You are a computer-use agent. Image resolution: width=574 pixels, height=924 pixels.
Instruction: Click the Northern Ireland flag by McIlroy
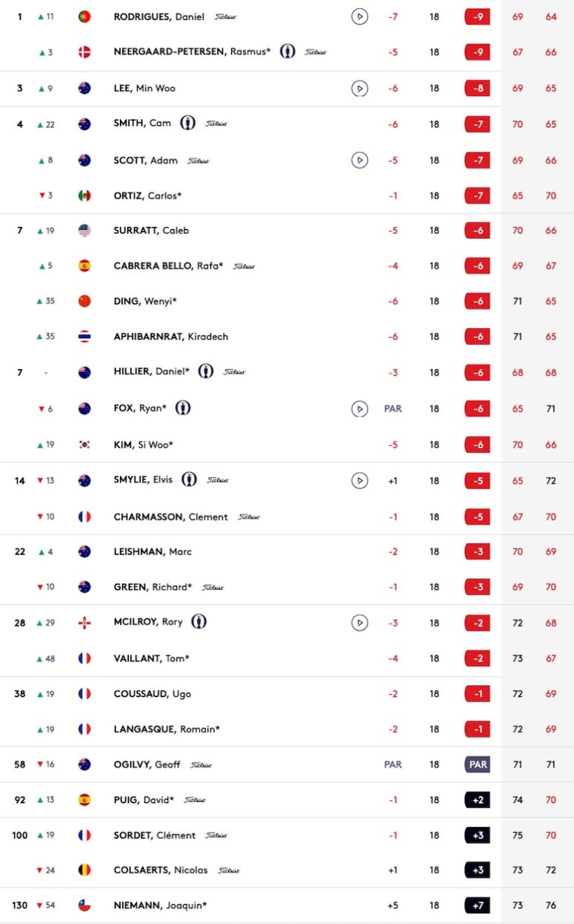pos(84,623)
